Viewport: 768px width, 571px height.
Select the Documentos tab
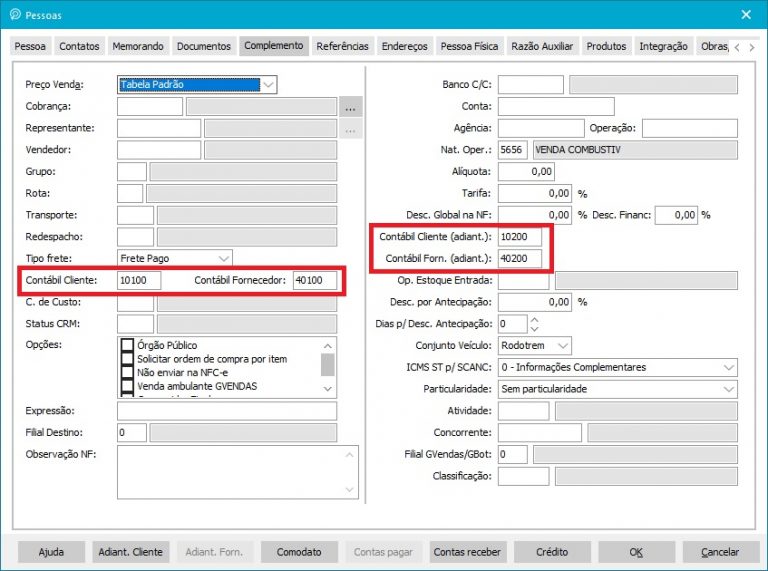click(204, 46)
